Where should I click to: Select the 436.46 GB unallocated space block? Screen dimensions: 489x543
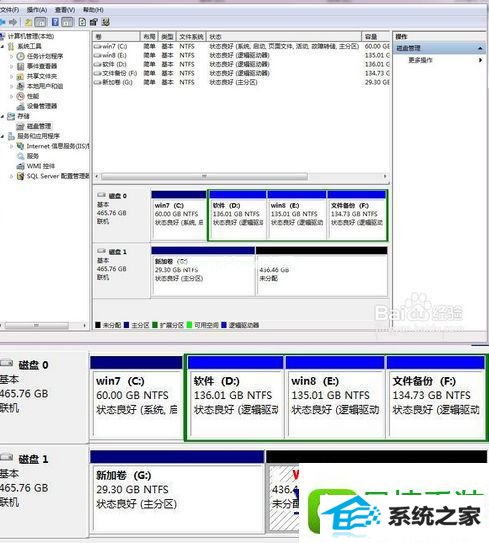coord(321,272)
